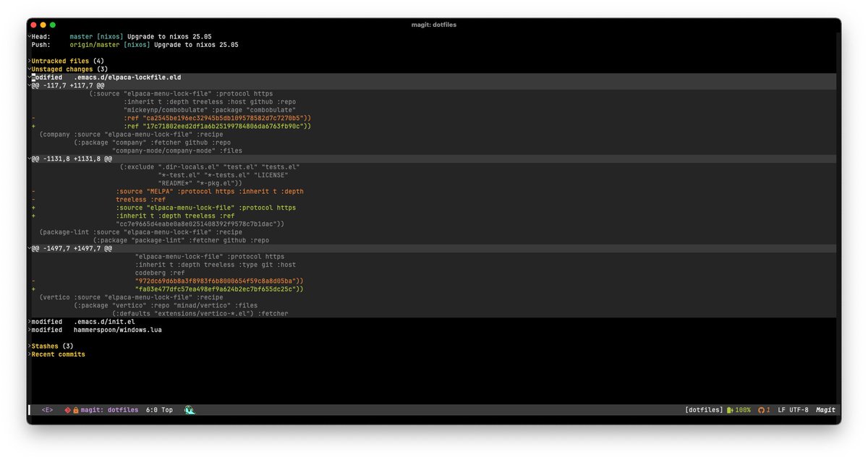
Task: Collapse hunk @@ -117,7 +117,7 @@
Action: click(x=30, y=85)
